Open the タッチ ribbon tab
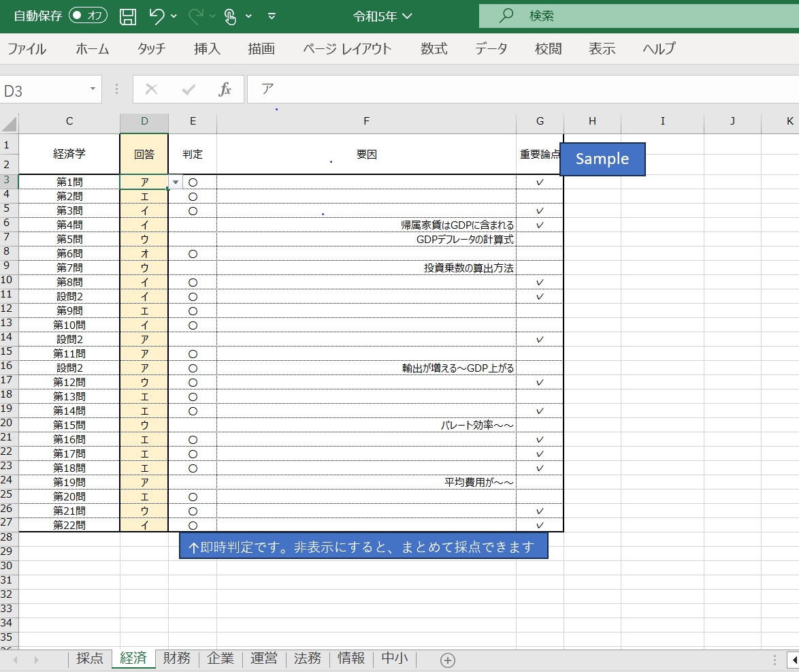The height and width of the screenshot is (672, 799). (151, 49)
